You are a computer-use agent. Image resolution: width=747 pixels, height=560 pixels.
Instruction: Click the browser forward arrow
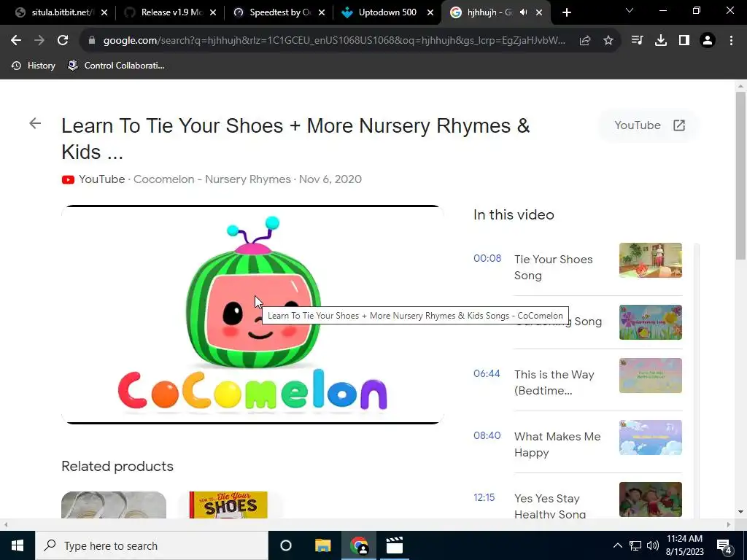[x=39, y=41]
